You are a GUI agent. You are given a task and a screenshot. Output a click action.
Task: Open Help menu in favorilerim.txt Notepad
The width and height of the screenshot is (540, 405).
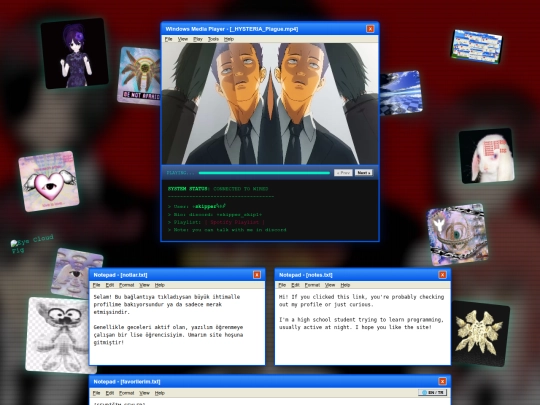tap(159, 393)
